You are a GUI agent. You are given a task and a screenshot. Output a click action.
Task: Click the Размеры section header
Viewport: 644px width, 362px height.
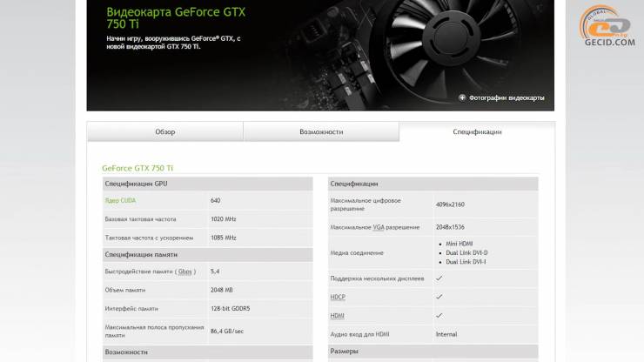point(433,352)
